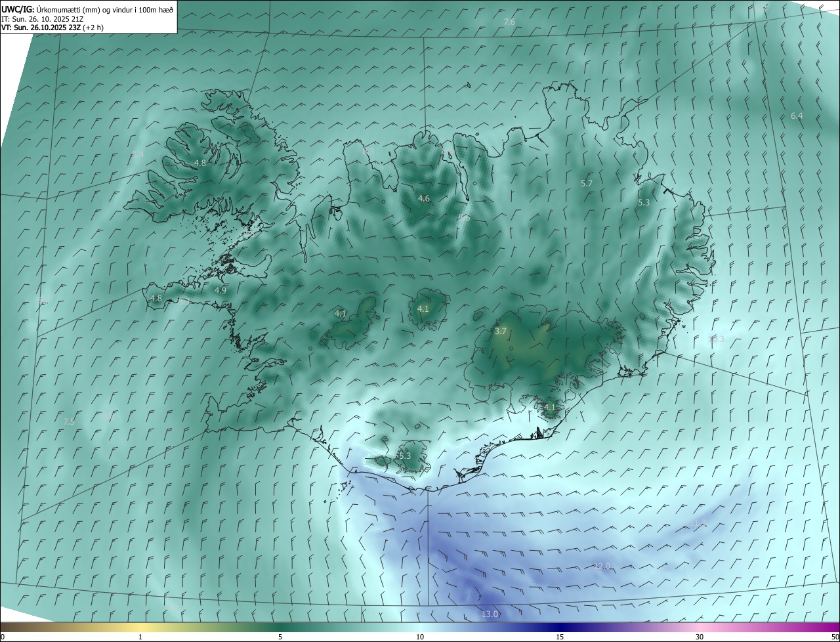Click the 7.5 value label over the sea
Screen dimensions: 840x642
coord(69,421)
